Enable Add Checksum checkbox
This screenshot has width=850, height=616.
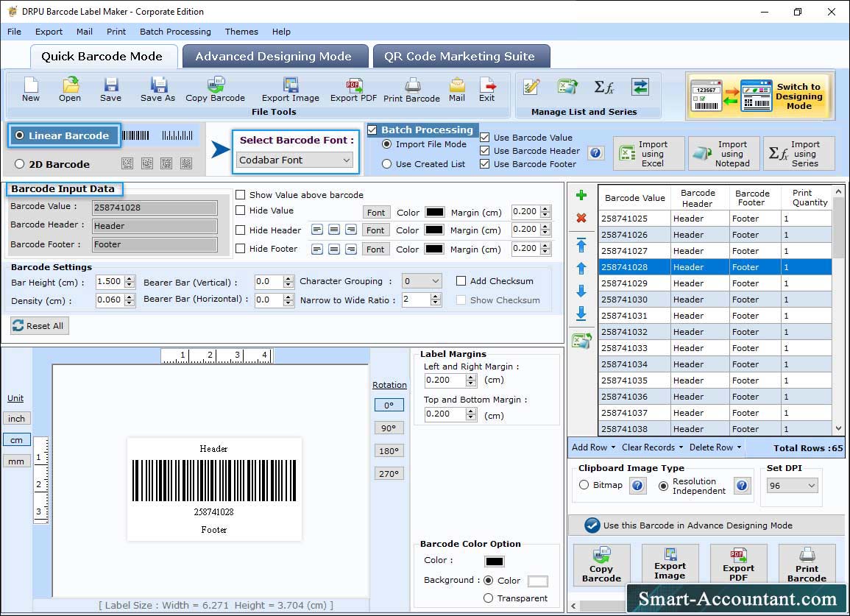461,281
